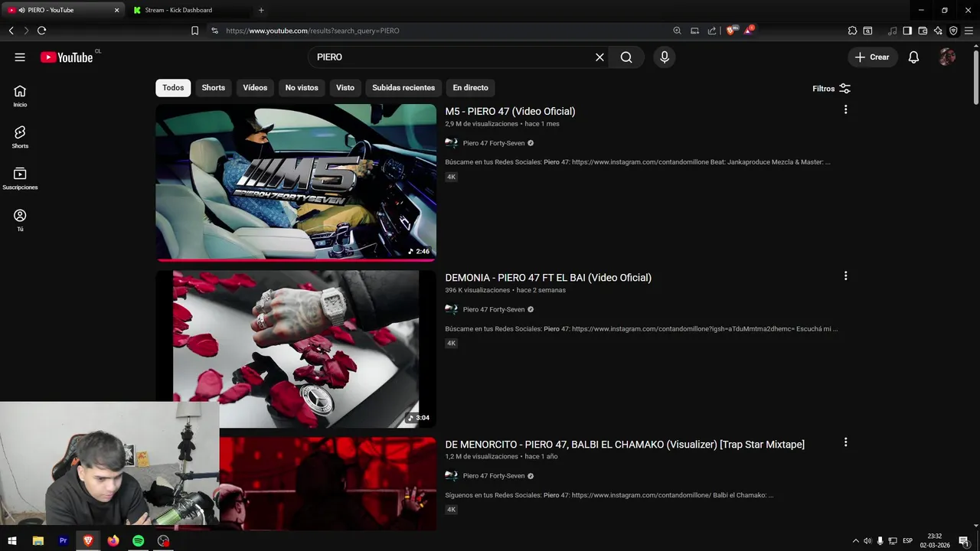
Task: Open Piero 47 Forty-Seven channel under M5
Action: 493,143
